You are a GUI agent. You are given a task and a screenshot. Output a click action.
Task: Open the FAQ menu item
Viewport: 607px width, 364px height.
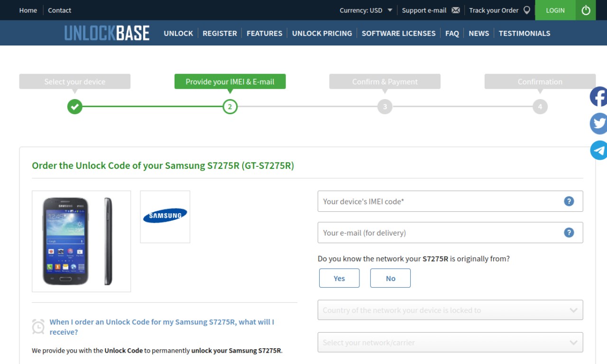452,33
